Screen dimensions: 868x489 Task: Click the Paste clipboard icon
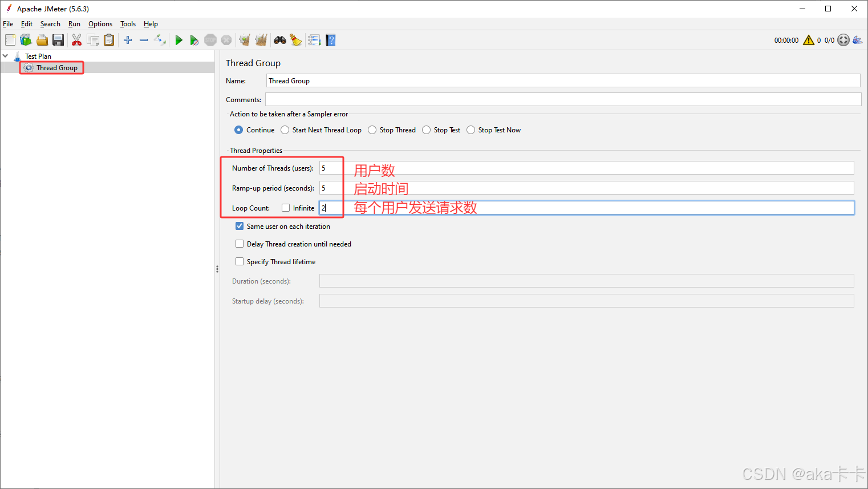click(109, 40)
